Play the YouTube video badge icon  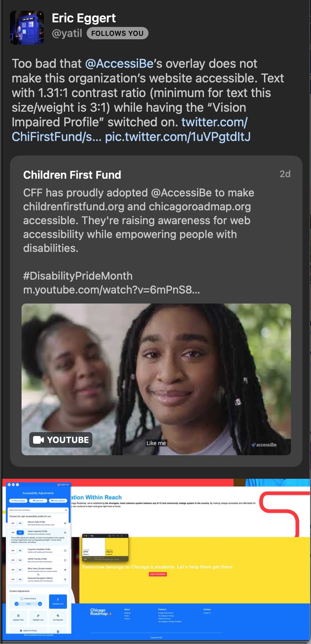point(38,439)
